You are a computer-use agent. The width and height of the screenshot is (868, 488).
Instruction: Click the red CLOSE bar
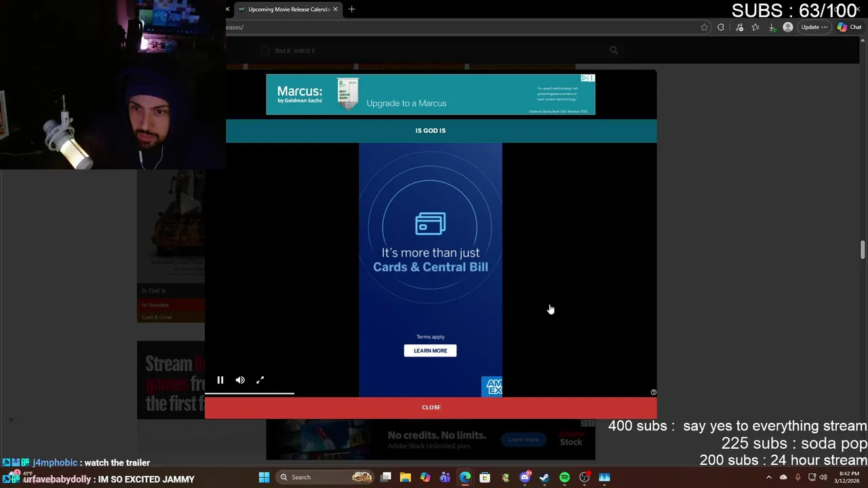point(431,407)
